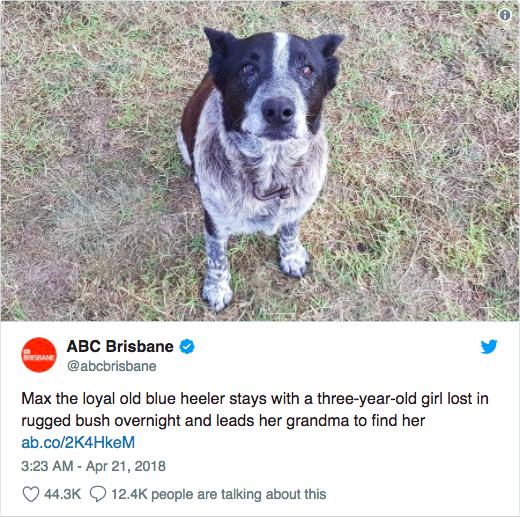This screenshot has width=520, height=517.
Task: Click the text line 'rugged bush overnight'
Action: (x=101, y=421)
